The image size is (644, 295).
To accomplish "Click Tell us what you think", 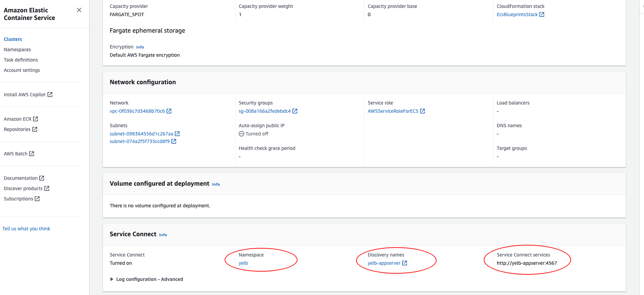I will pos(26,229).
